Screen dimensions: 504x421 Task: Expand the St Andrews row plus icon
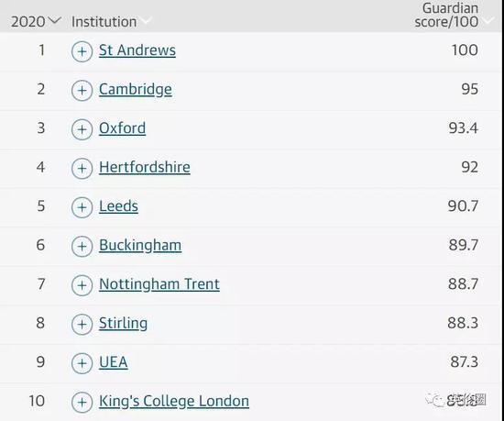[82, 51]
